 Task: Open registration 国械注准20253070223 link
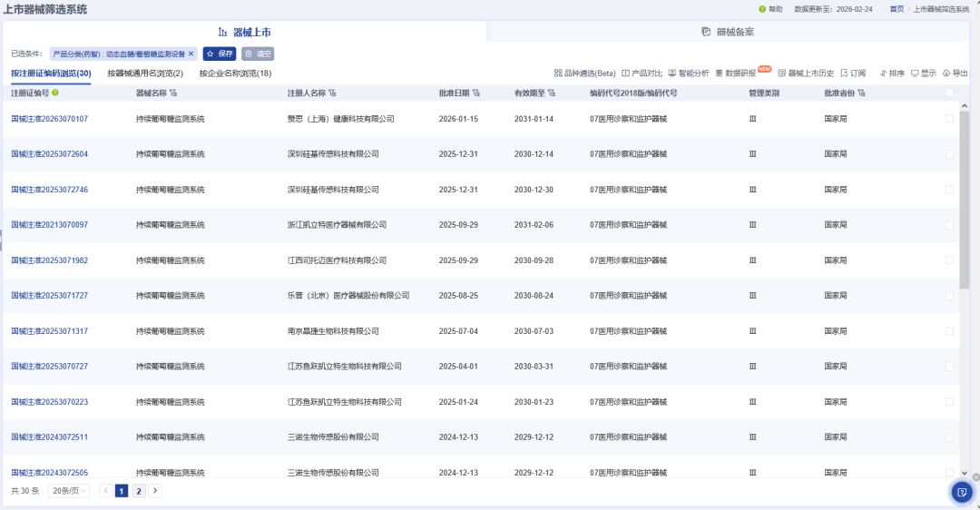(49, 402)
